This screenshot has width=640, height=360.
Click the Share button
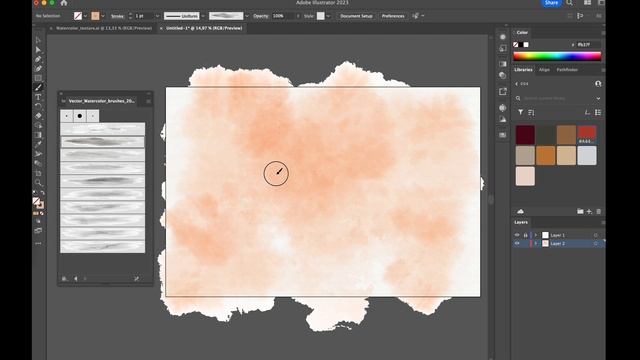[551, 3]
